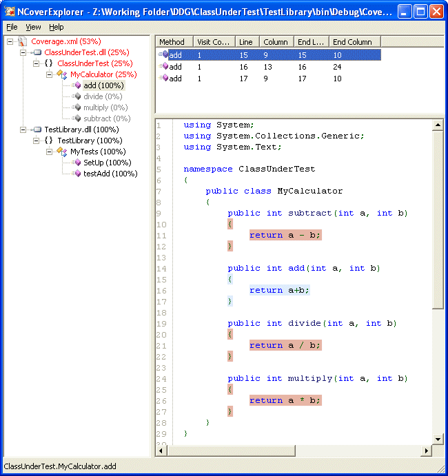Select the subtract (0%) tree item
This screenshot has width=448, height=476.
click(107, 118)
